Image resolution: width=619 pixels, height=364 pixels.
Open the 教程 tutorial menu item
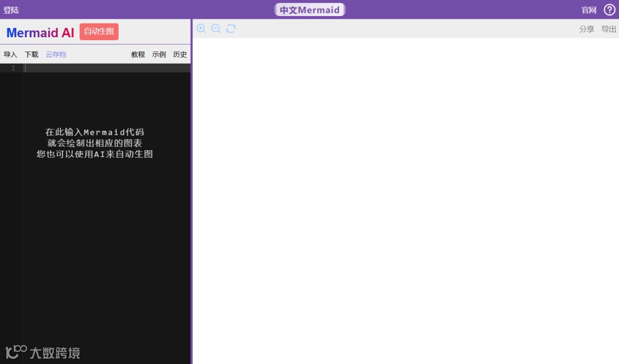pos(138,54)
